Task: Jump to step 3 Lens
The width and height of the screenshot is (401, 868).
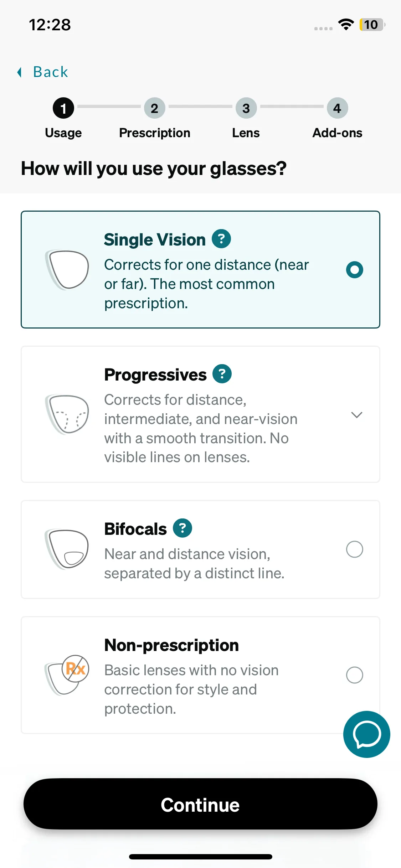Action: click(x=246, y=108)
